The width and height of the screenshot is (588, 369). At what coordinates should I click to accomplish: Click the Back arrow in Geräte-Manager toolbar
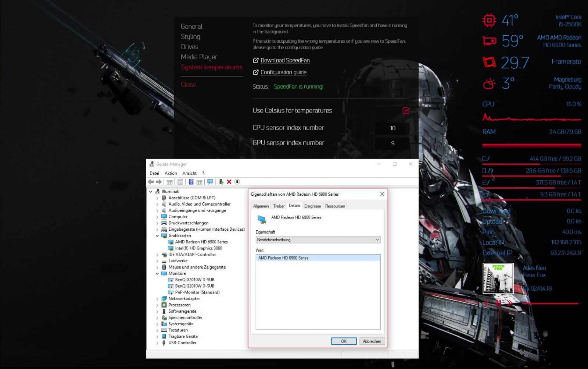pos(151,182)
